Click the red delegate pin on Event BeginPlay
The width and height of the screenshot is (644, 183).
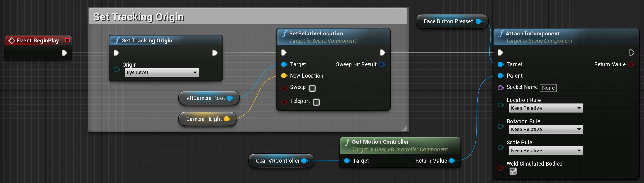point(67,40)
